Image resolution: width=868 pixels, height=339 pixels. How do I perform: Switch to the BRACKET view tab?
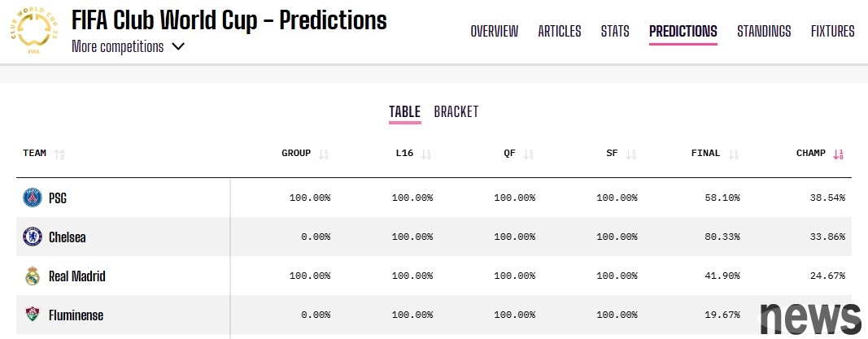456,111
